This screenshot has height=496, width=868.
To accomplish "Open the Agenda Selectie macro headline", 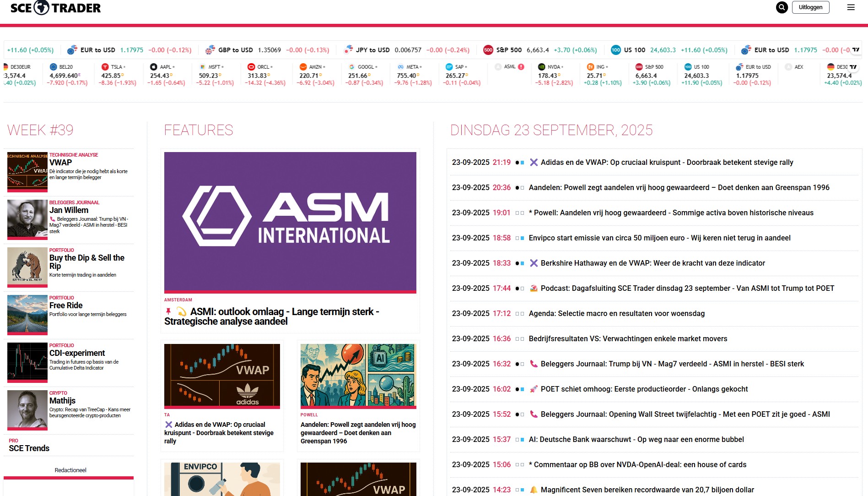I will 616,313.
